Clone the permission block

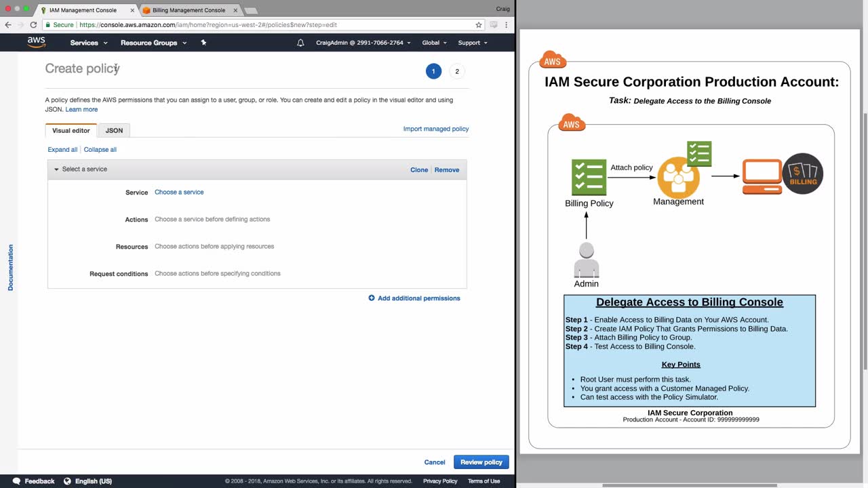point(419,169)
